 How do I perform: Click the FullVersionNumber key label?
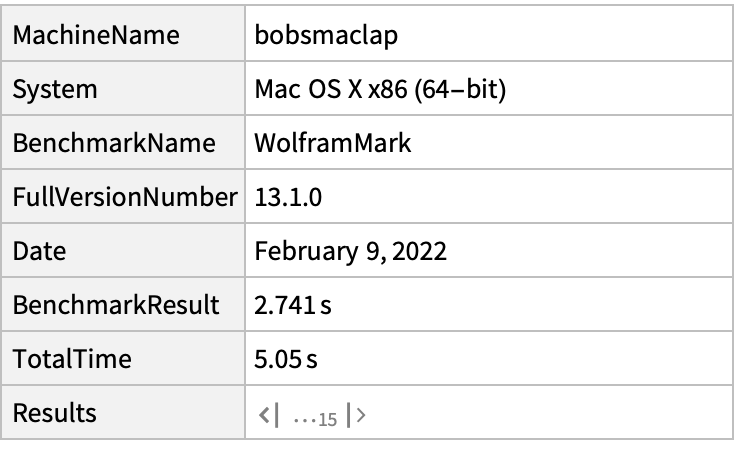(x=124, y=198)
